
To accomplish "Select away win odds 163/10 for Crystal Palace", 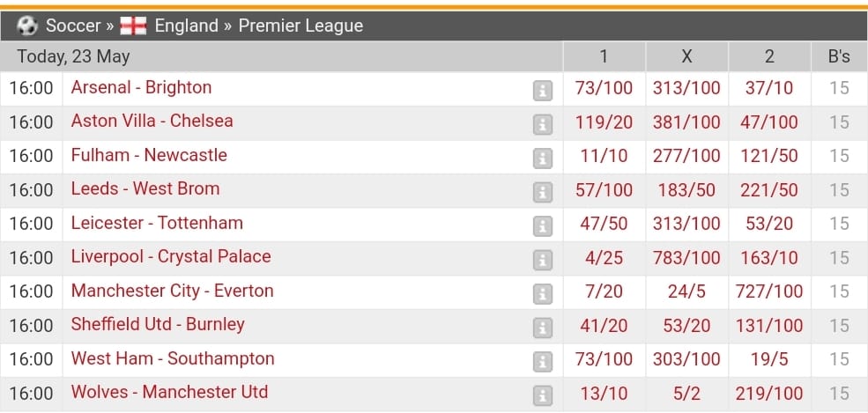I will point(769,258).
